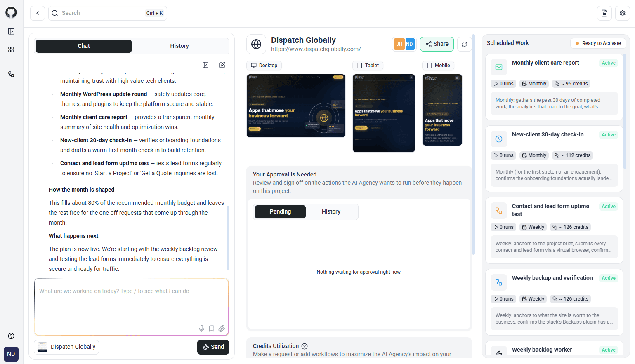
Task: Click the bookmark icon in chat input
Action: tap(212, 329)
